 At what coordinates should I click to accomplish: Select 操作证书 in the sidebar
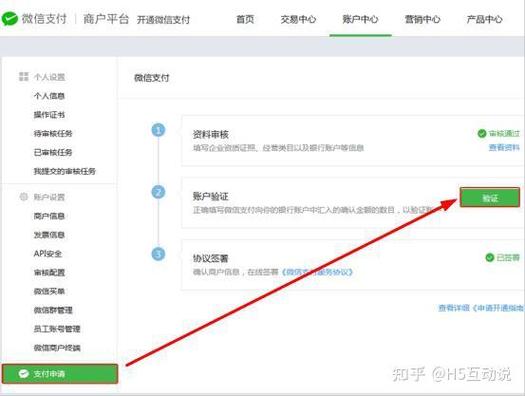[49, 114]
